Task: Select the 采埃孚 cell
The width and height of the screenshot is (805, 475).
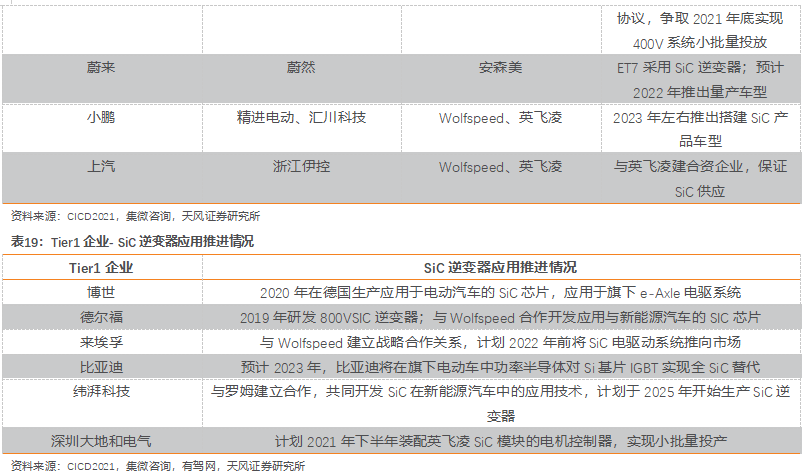Action: click(101, 342)
